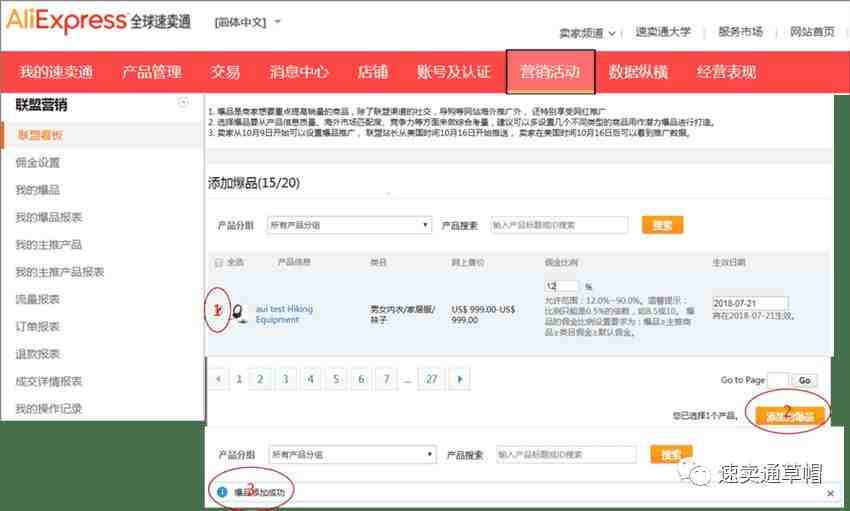This screenshot has width=850, height=511.
Task: Select the 男女内衣/家居服/袜子 category text
Action: click(402, 314)
